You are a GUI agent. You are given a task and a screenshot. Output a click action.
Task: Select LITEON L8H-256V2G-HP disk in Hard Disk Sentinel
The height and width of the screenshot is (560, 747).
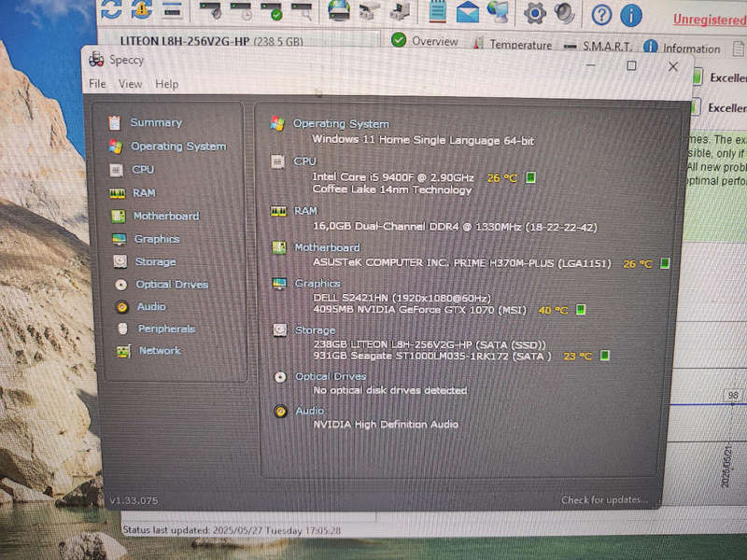coord(212,41)
